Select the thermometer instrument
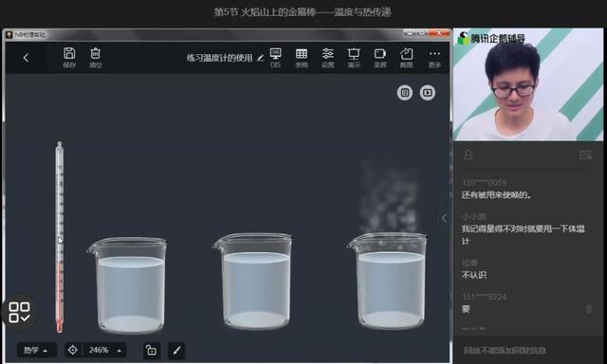Viewport: 607px width, 364px height. [59, 237]
